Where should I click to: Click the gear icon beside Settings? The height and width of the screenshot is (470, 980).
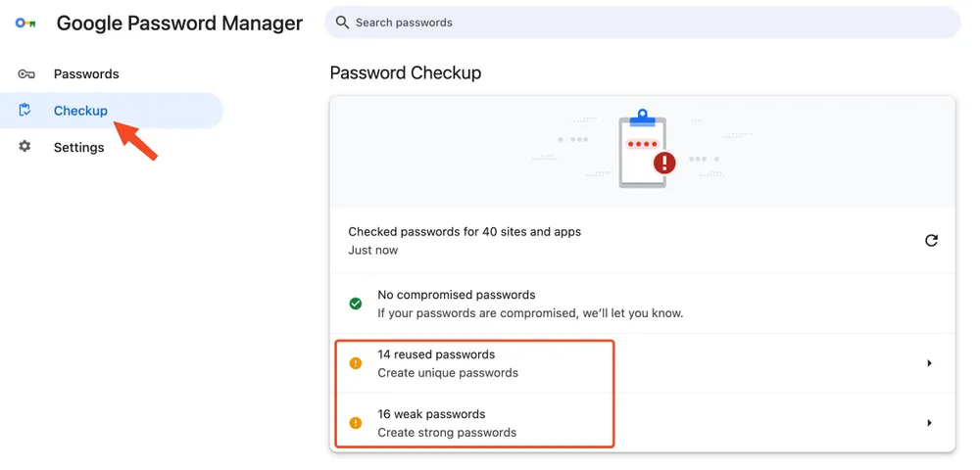24,147
